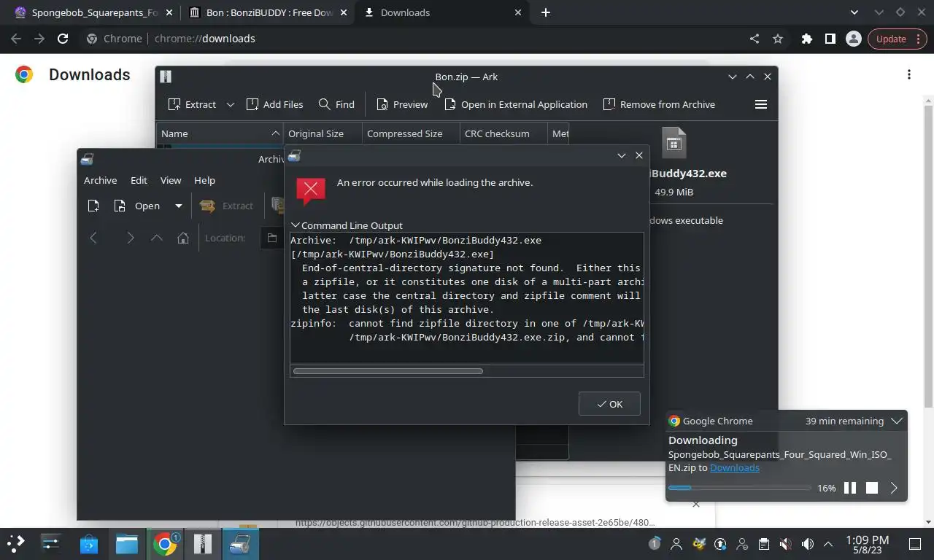Click the Show Desktop button in the taskbar

coord(915,544)
